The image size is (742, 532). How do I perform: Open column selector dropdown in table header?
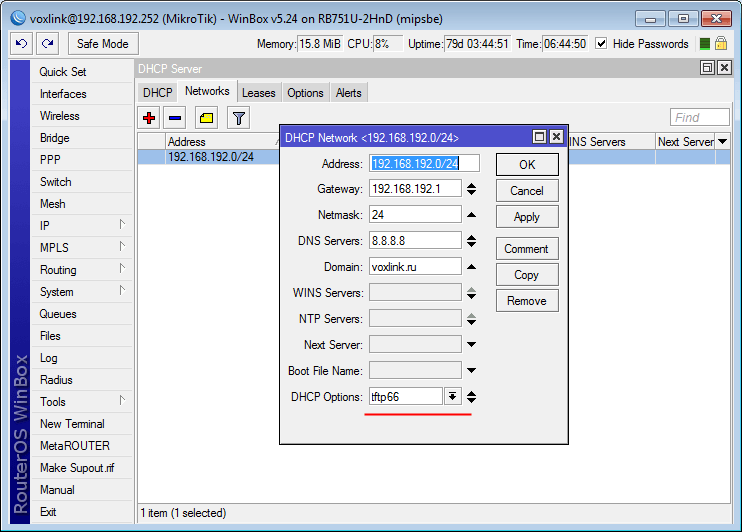(x=723, y=141)
